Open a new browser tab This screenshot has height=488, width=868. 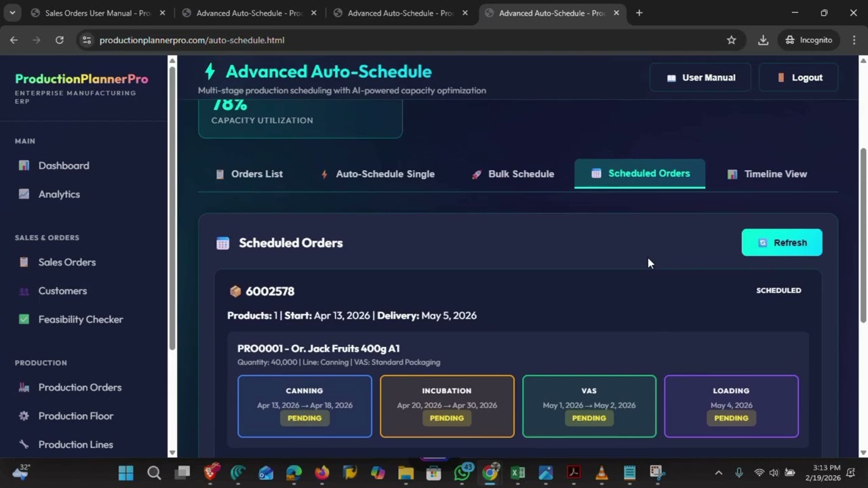point(639,13)
